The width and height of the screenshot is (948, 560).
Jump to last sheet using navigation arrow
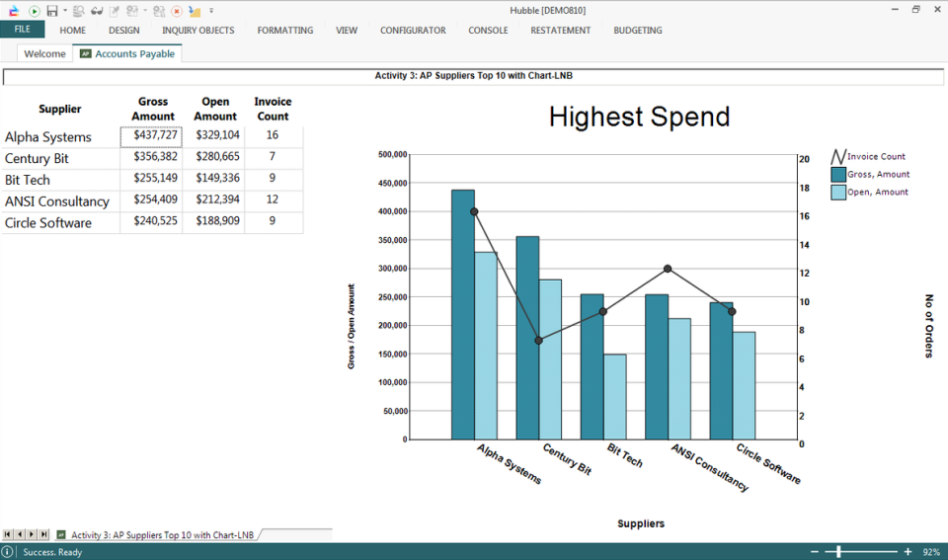[x=43, y=534]
